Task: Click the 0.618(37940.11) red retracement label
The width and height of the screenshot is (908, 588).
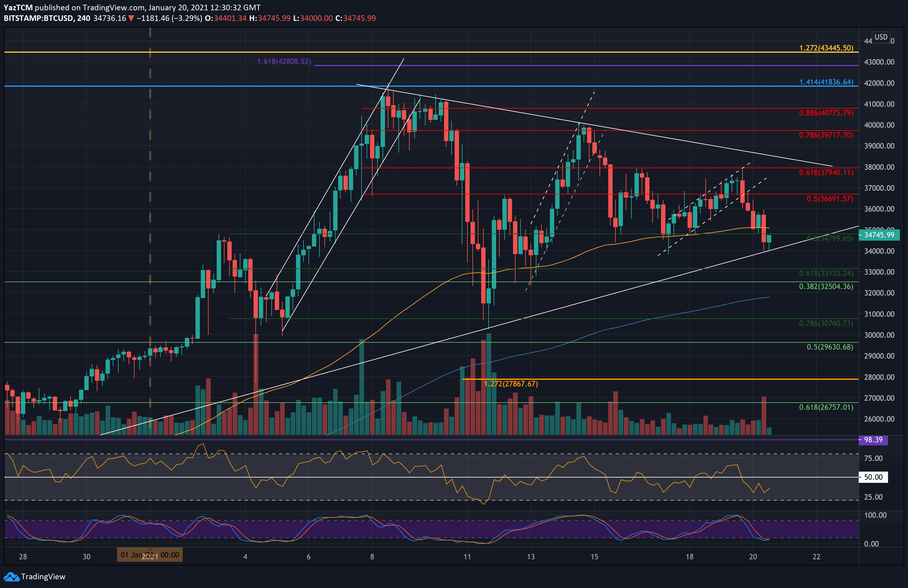Action: pos(826,172)
